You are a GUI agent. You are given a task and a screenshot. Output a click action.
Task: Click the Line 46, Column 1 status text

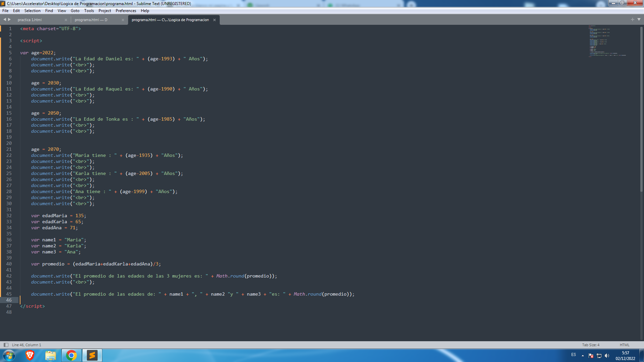pos(26,345)
